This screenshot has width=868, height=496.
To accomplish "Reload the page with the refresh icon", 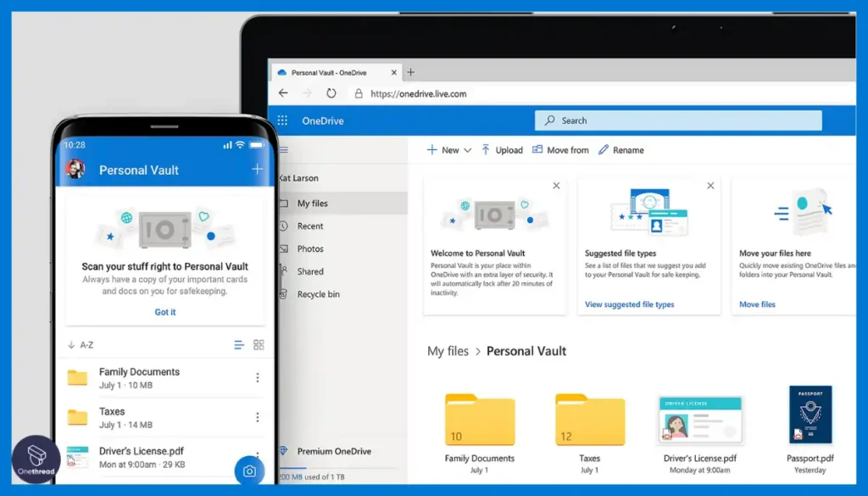I will [331, 93].
